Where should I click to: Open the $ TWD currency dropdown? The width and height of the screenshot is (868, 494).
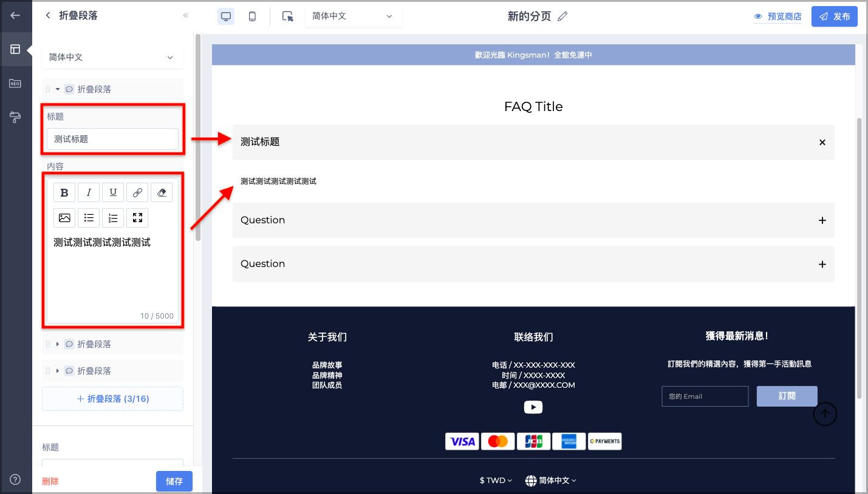[496, 481]
